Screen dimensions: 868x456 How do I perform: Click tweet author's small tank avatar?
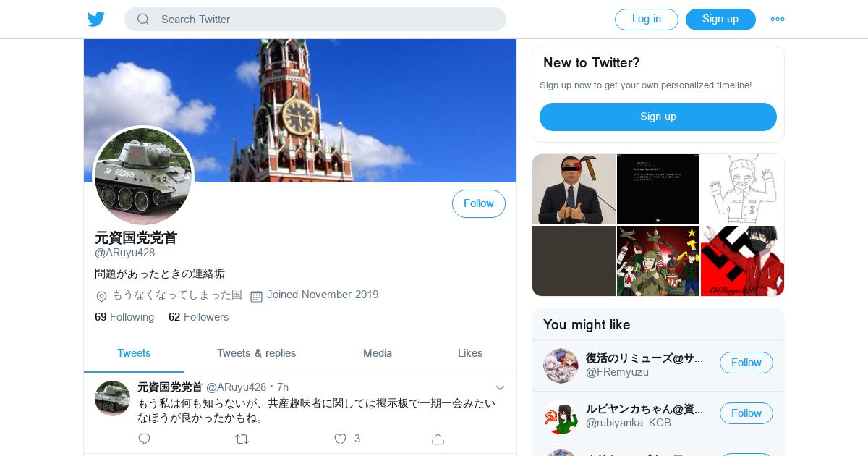(113, 398)
